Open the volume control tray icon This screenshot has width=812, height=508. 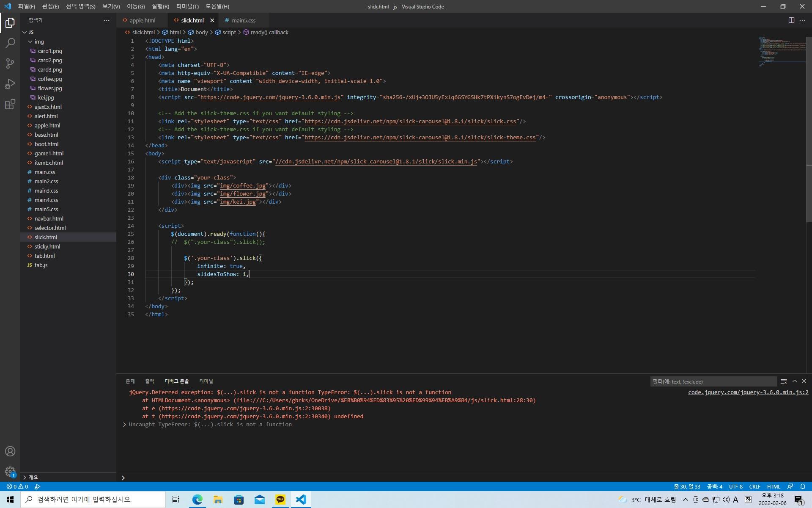[x=726, y=500]
